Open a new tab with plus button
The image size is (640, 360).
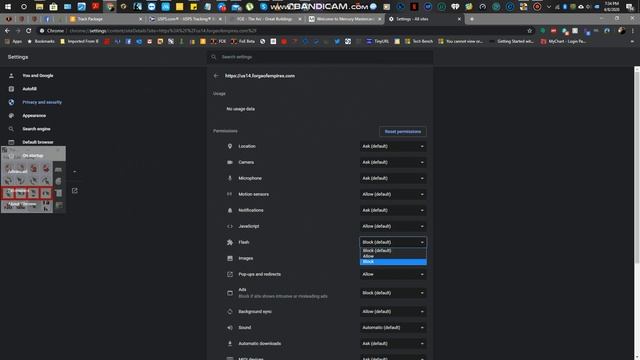[x=472, y=19]
